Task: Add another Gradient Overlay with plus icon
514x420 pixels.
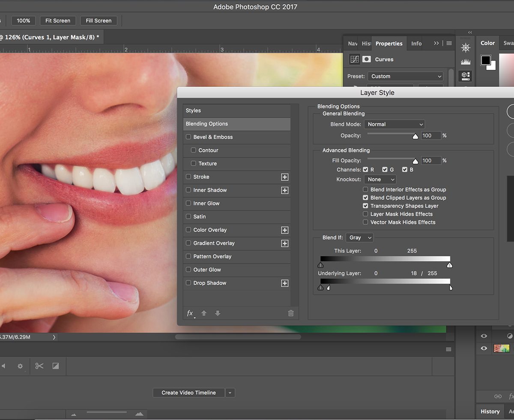Action: (x=285, y=243)
